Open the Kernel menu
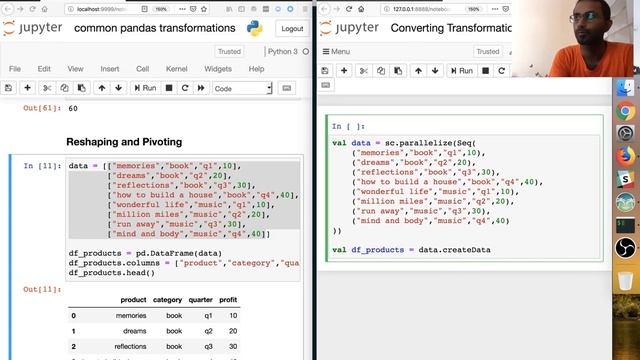 pos(176,69)
